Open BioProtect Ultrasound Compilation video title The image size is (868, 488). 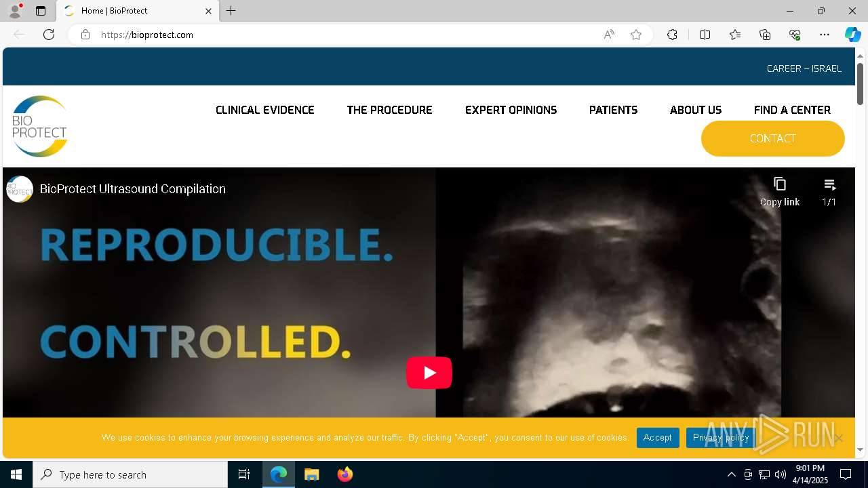click(x=133, y=189)
